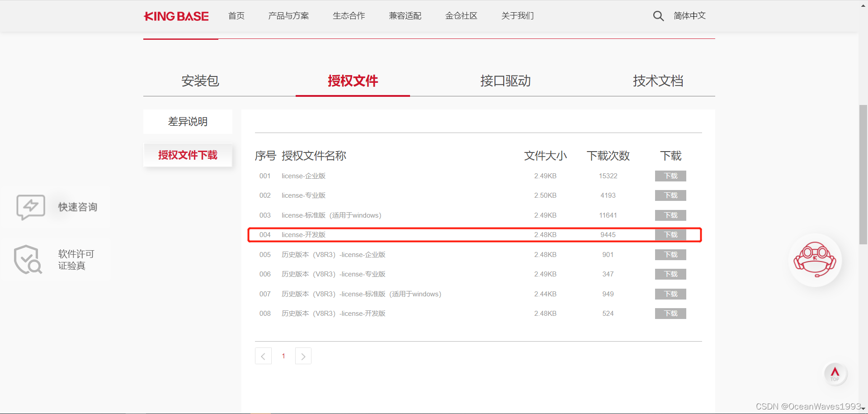Switch to 授权文件 tab
The width and height of the screenshot is (868, 414).
353,81
